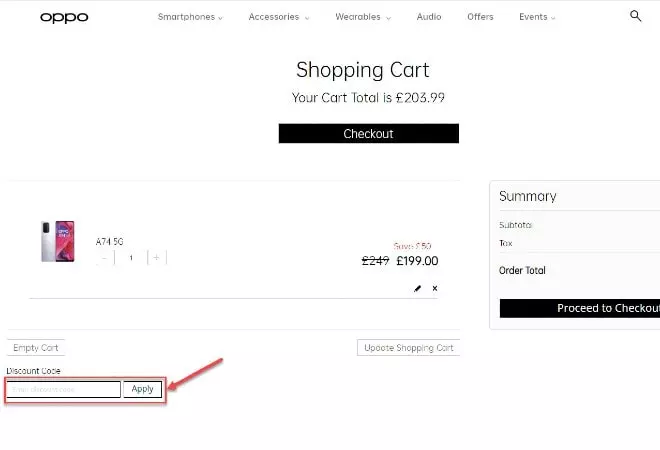Click the pencil edit icon for A74 5G
Screen dimensions: 660x450
(417, 288)
